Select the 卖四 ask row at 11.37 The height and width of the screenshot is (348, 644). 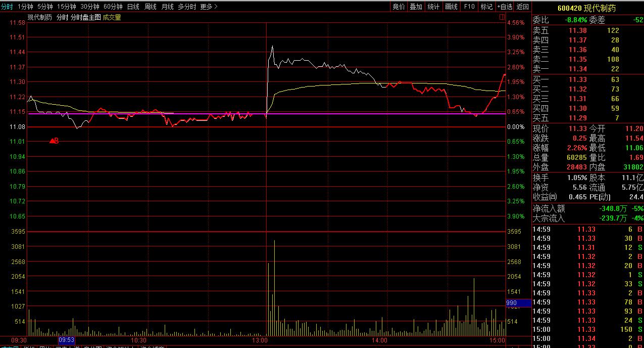point(587,40)
